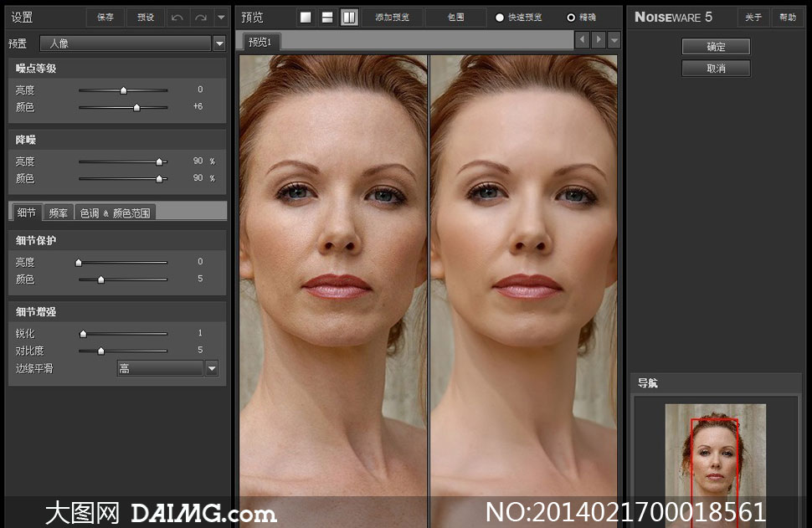Click the 确定 confirm button
Screen dimensions: 812x528
(716, 47)
